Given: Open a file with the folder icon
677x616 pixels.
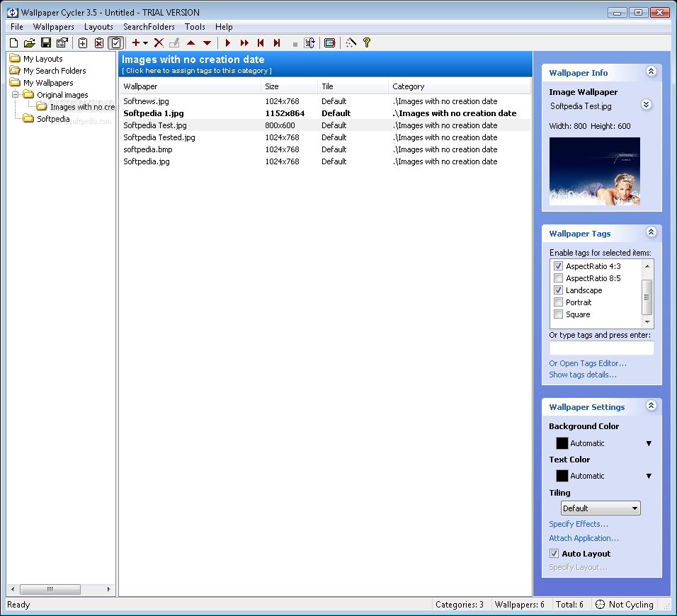Looking at the screenshot, I should tap(29, 42).
